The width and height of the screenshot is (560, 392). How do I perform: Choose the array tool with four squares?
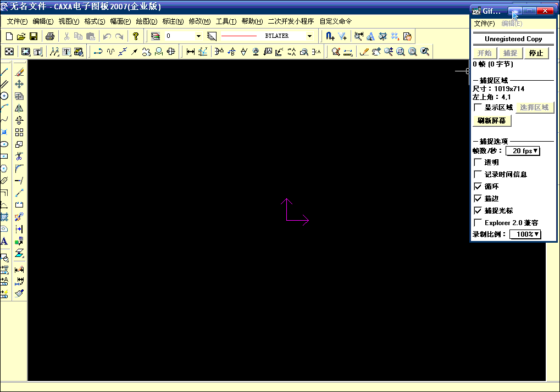[x=19, y=132]
